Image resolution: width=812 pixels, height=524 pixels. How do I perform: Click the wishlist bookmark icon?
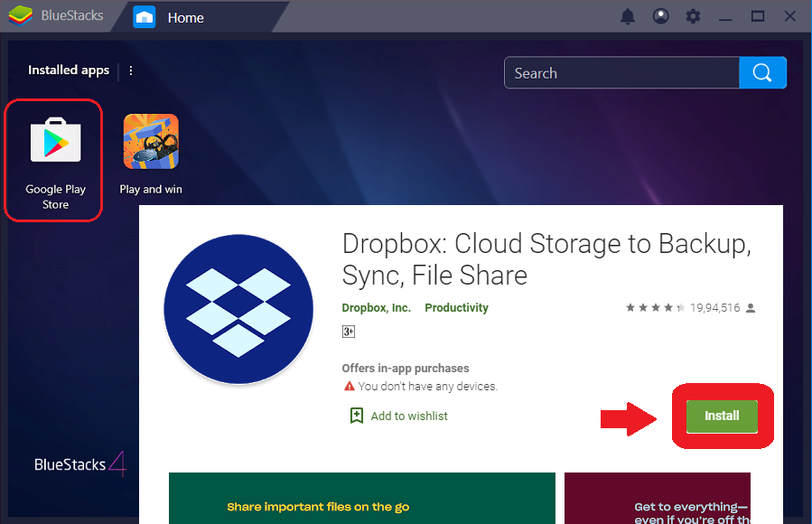[x=356, y=416]
